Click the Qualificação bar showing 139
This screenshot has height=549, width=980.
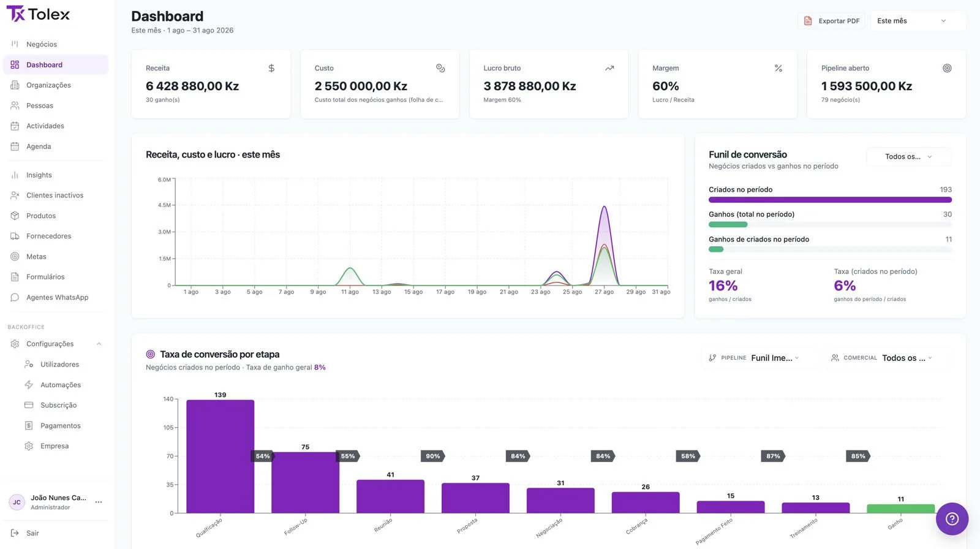click(x=221, y=456)
